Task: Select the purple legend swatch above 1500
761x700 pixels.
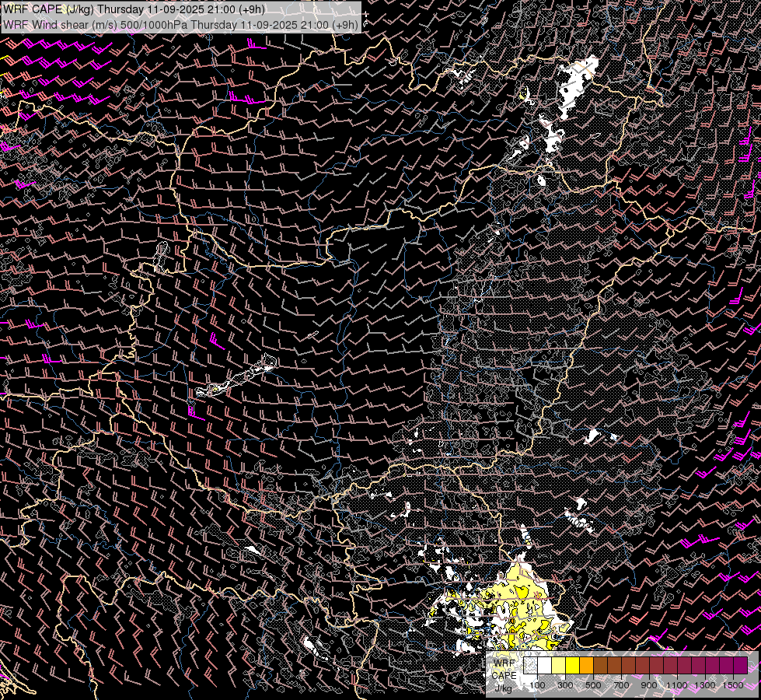Action: (740, 665)
